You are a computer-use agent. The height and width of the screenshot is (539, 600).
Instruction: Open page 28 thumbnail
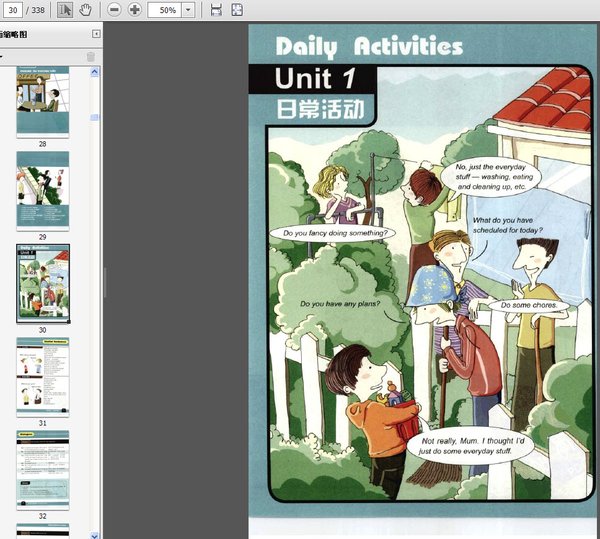(42, 102)
